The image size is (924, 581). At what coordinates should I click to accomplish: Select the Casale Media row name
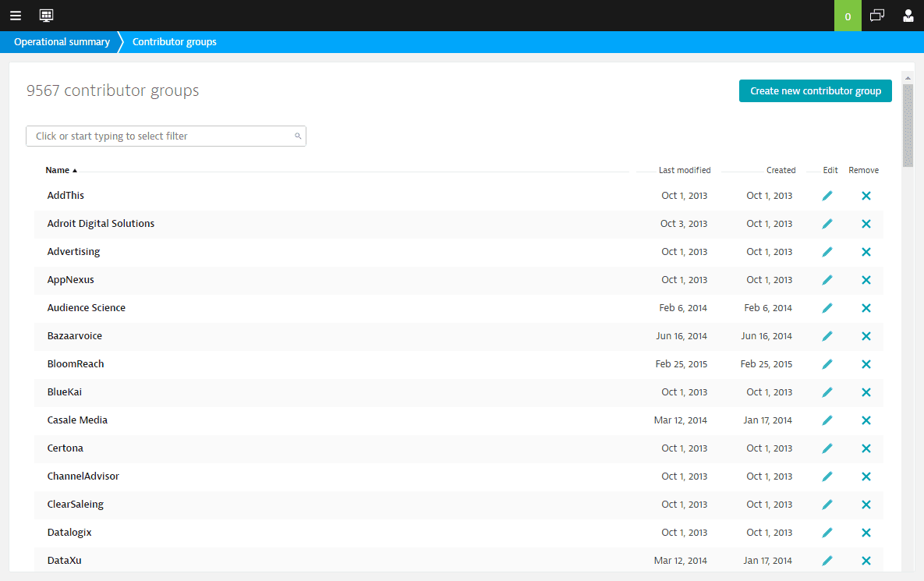click(77, 420)
